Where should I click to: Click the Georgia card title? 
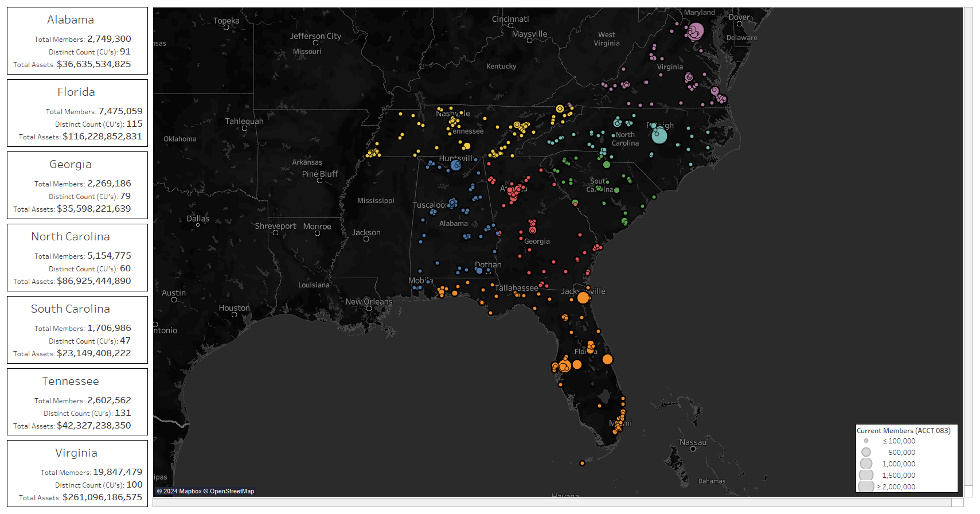pyautogui.click(x=71, y=164)
